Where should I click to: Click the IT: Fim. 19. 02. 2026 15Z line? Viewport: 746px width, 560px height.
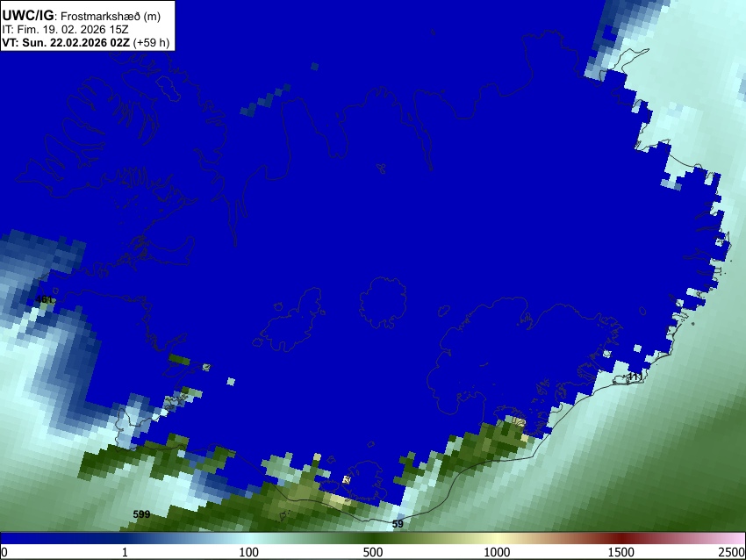[65, 30]
